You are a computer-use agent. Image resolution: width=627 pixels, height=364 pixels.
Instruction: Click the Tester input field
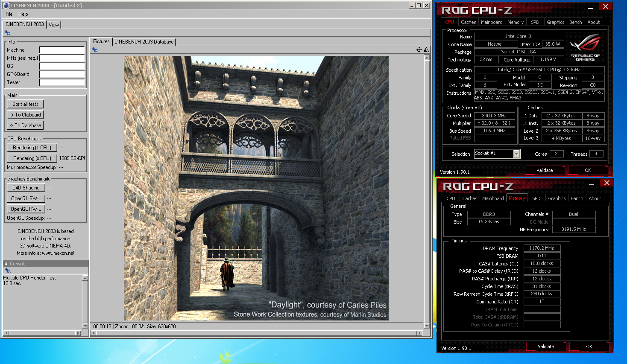tap(62, 82)
